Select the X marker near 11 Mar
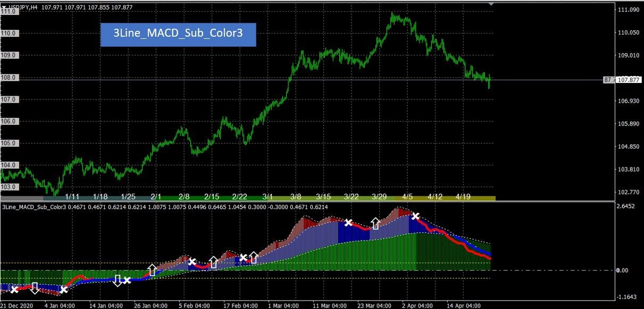 pos(349,223)
